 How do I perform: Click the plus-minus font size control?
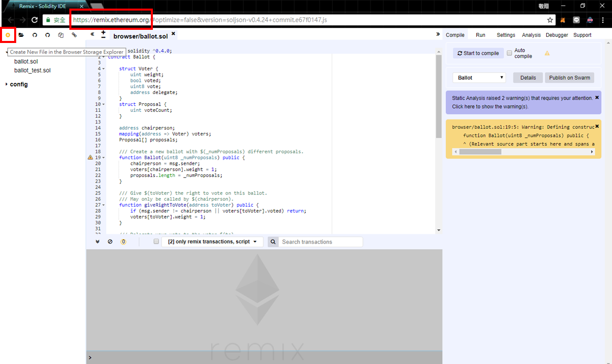tap(104, 34)
